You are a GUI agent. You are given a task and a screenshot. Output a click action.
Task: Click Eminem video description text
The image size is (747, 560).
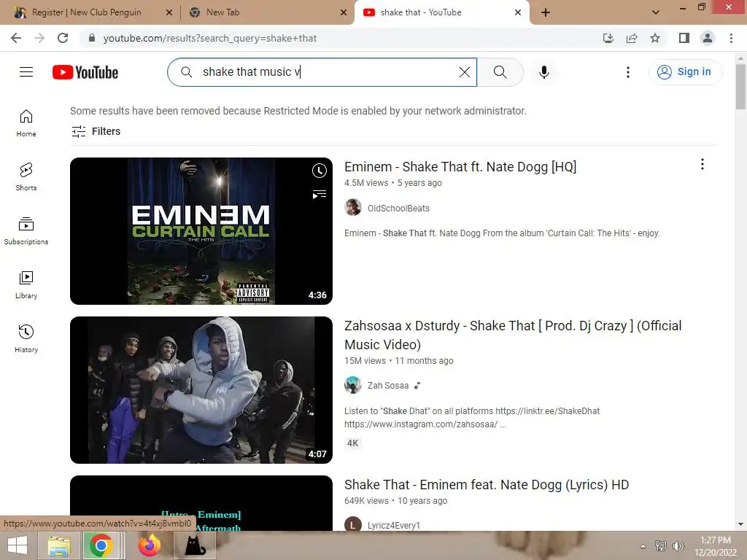(x=502, y=233)
